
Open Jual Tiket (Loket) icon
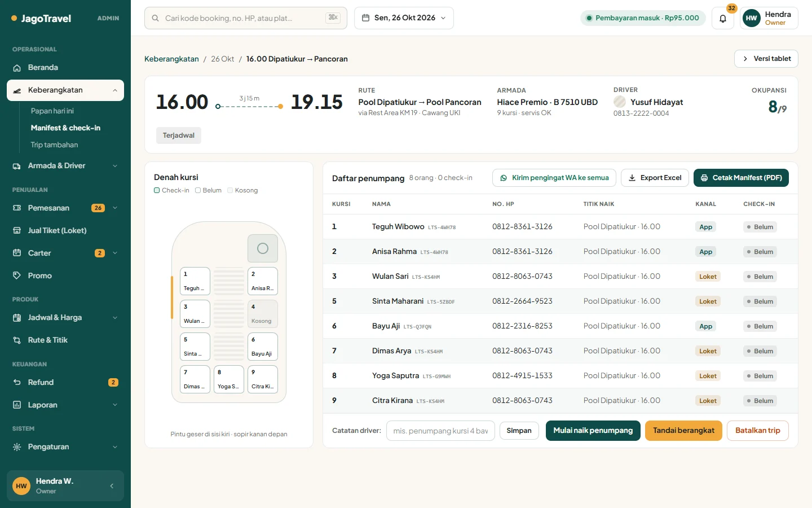point(17,230)
